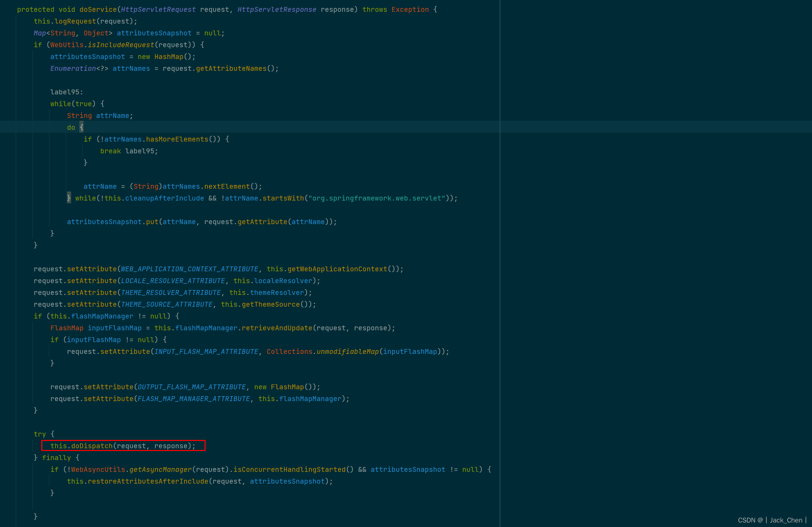
Task: Click LOCALE_RESOLVER_ATTRIBUTE constant
Action: pos(173,281)
